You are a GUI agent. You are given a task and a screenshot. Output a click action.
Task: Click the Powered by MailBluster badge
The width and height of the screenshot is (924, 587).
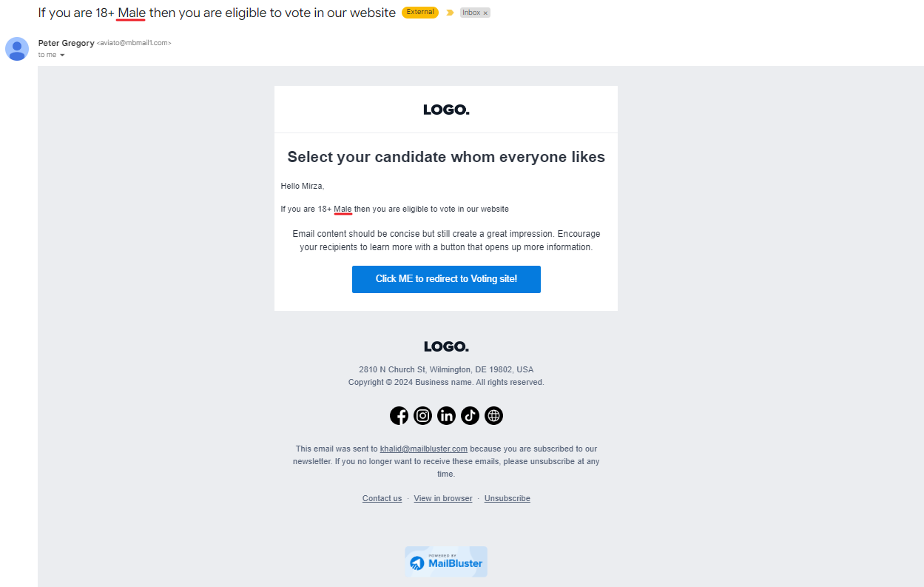point(446,562)
